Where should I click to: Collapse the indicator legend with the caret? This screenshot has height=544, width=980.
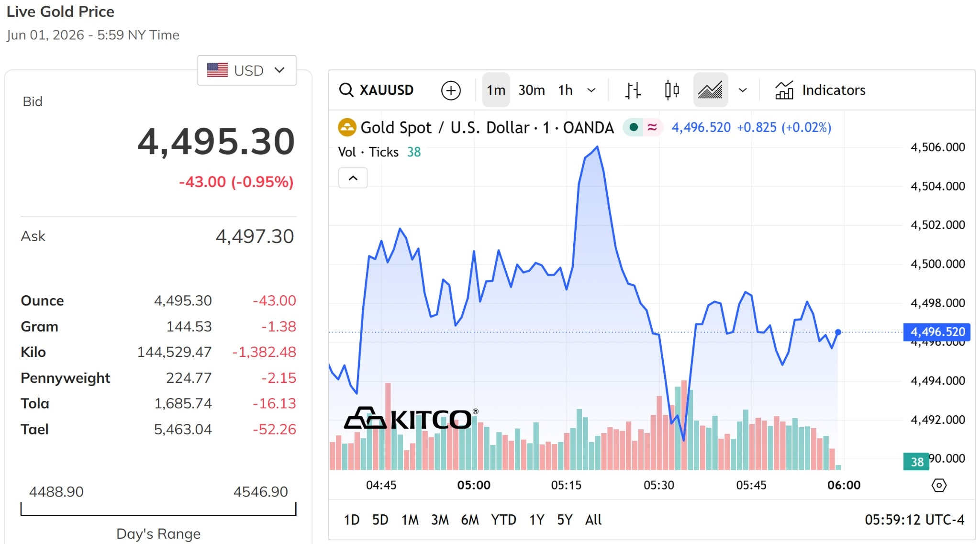[353, 178]
